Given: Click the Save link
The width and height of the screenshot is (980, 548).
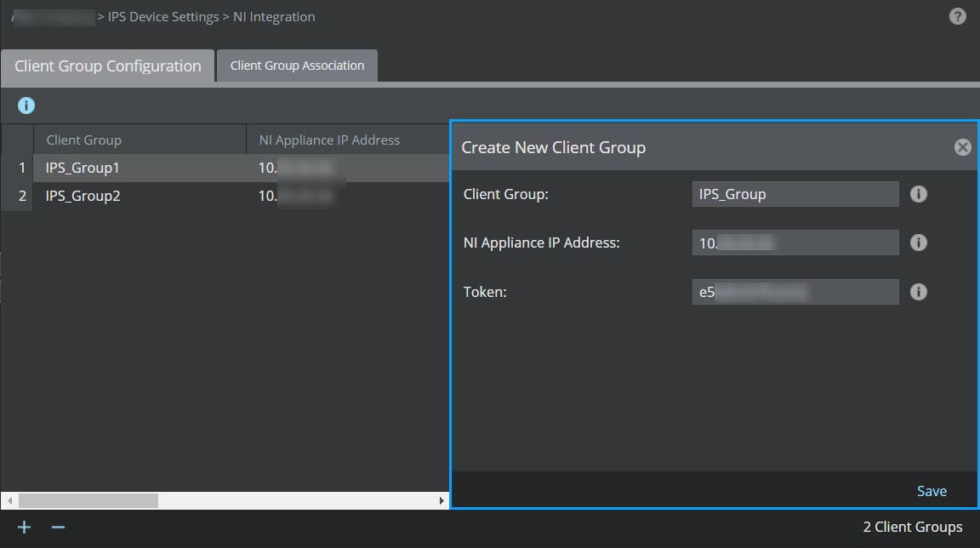Looking at the screenshot, I should tap(932, 491).
